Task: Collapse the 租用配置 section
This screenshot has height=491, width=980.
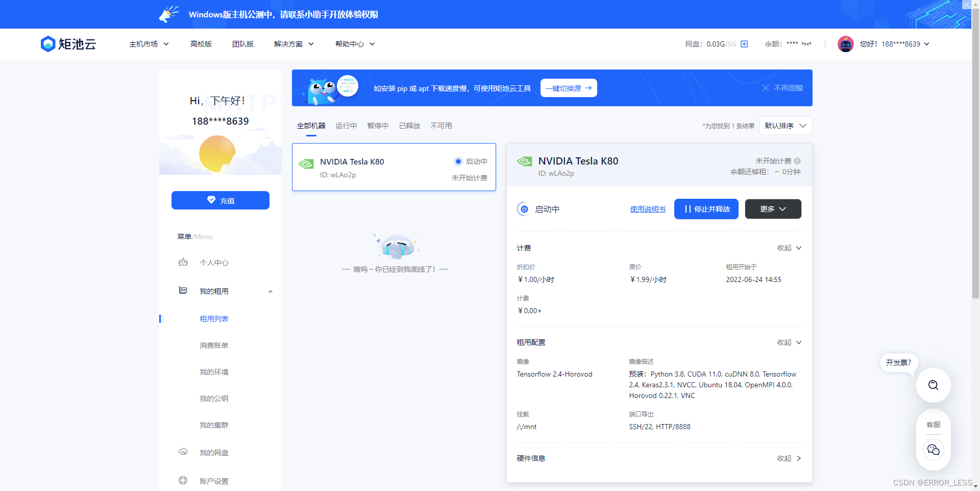Action: (789, 342)
